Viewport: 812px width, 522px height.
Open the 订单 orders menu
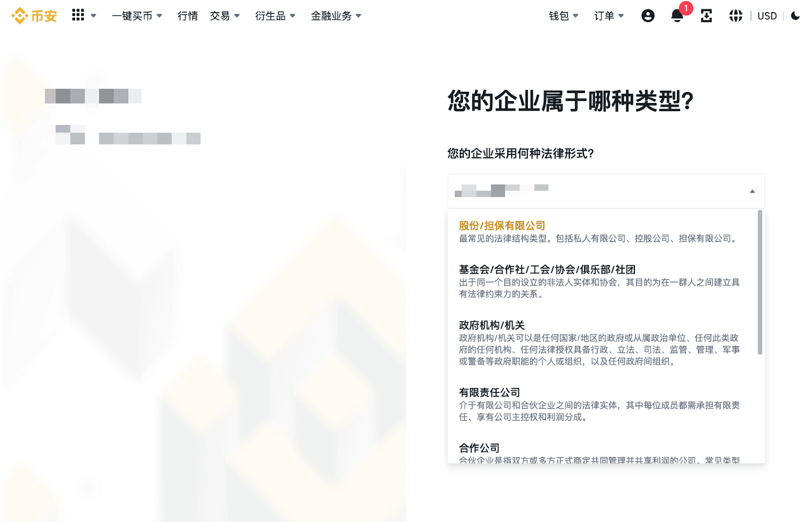pyautogui.click(x=608, y=16)
